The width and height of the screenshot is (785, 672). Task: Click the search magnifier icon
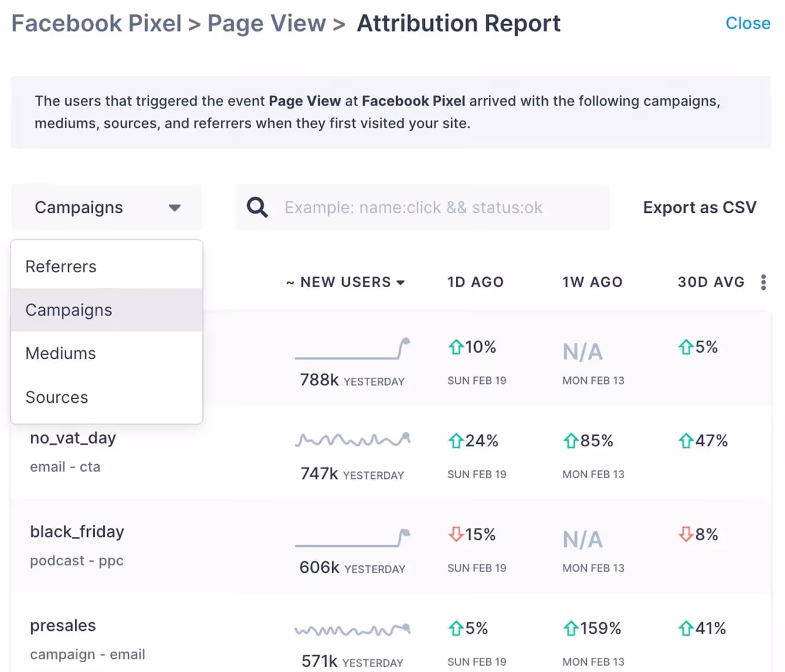click(257, 207)
